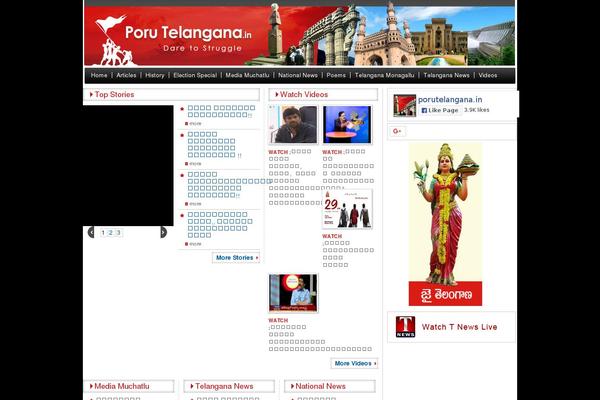Image resolution: width=600 pixels, height=400 pixels.
Task: Open the first story in Top Stories list
Action: [221, 111]
